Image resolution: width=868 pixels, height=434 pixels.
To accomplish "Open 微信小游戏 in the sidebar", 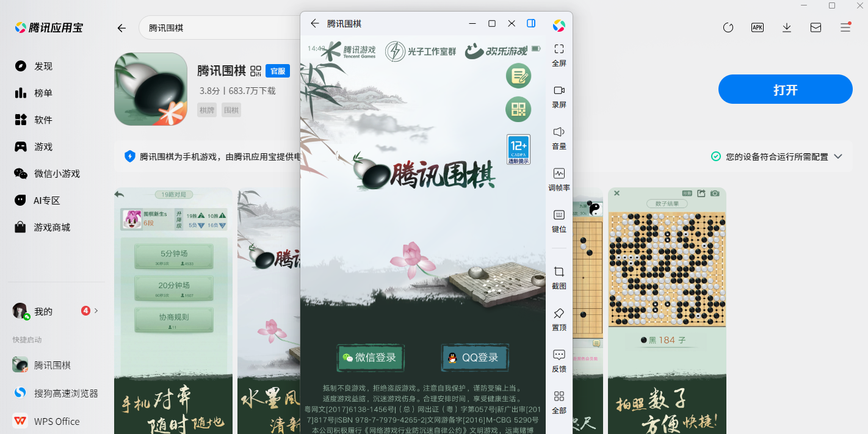I will click(x=48, y=173).
